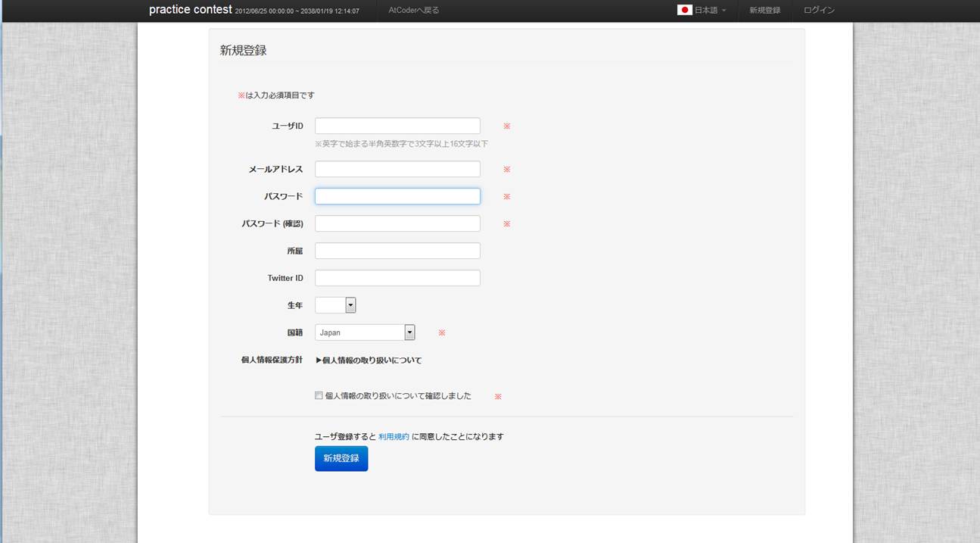Open 新規登録 in the top navigation
980x543 pixels.
(x=764, y=10)
